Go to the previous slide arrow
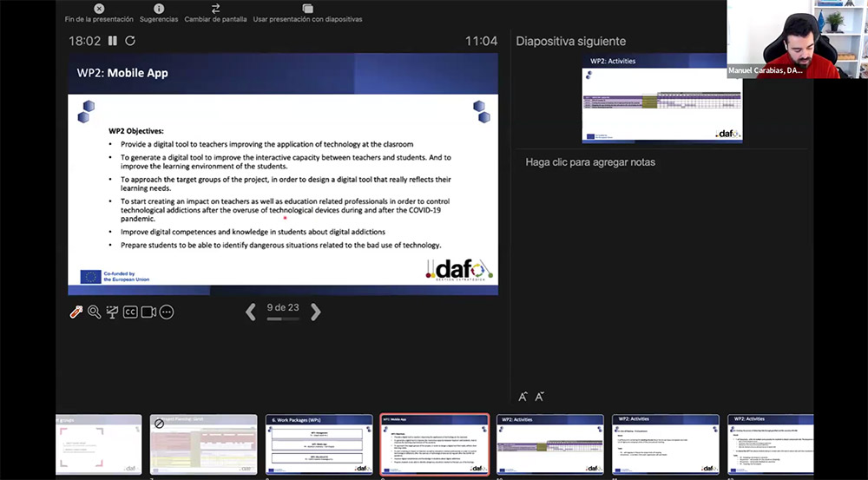This screenshot has height=480, width=868. 251,312
